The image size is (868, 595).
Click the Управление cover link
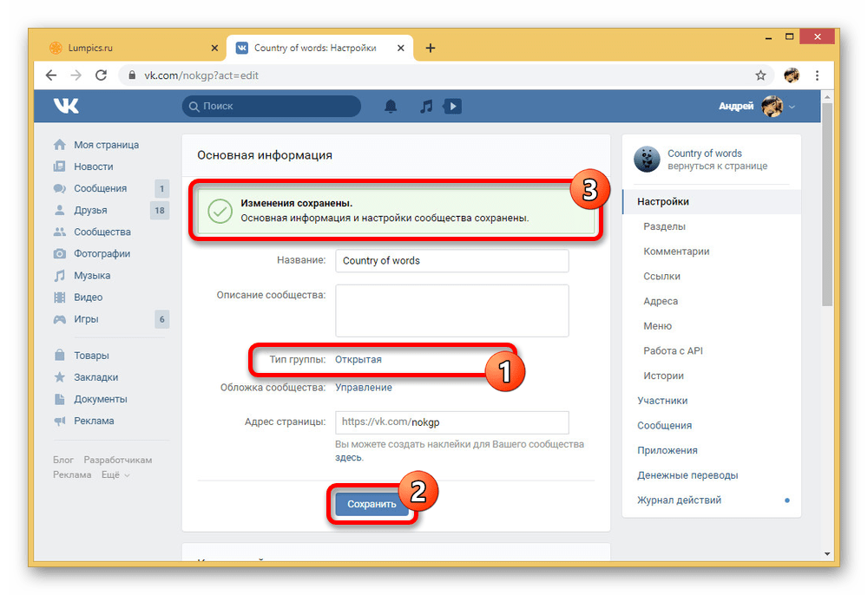tap(363, 388)
